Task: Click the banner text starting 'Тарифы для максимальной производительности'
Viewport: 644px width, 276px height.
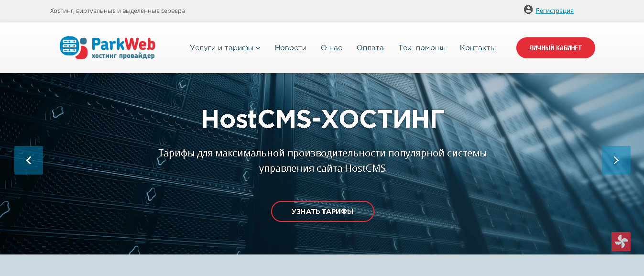Action: click(323, 161)
